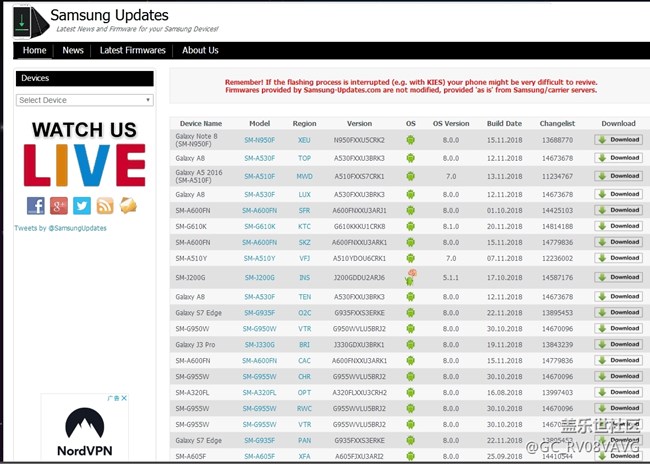Go to the News menu item

click(73, 50)
